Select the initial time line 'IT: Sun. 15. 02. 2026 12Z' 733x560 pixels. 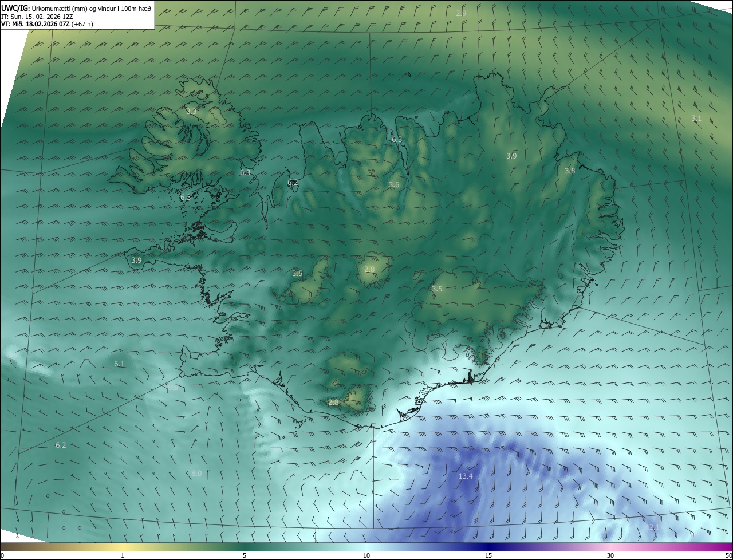tap(37, 16)
